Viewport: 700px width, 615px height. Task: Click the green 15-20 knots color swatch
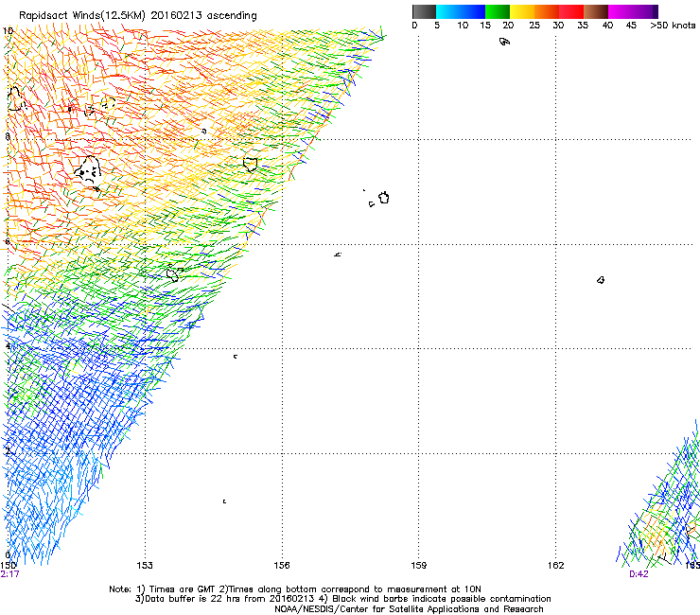(x=498, y=11)
